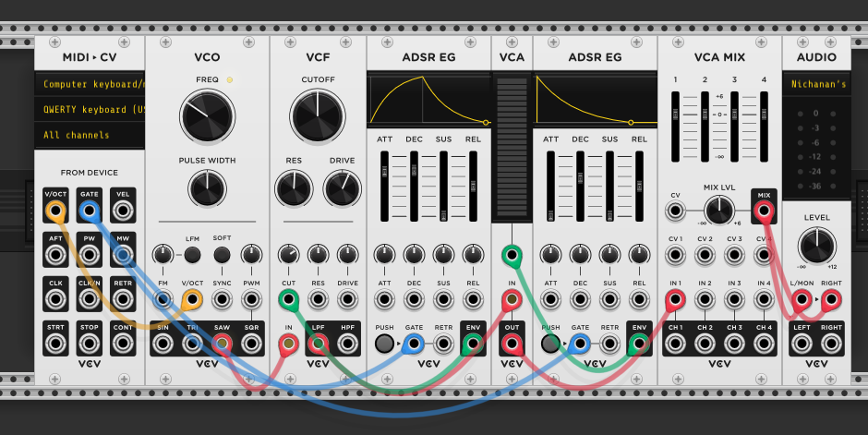Open the Computer keyboard MIDI driver selector

(90, 84)
